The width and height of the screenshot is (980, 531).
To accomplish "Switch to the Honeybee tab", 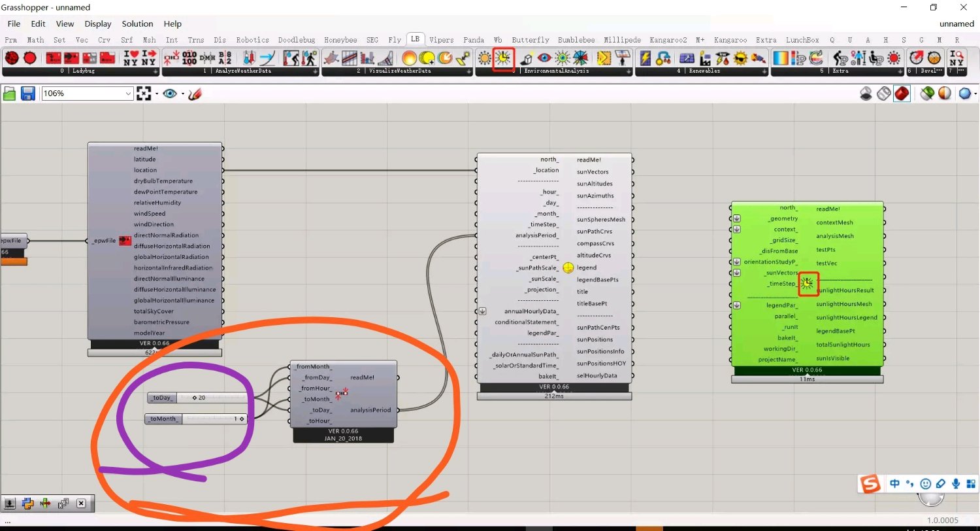I will tap(342, 40).
